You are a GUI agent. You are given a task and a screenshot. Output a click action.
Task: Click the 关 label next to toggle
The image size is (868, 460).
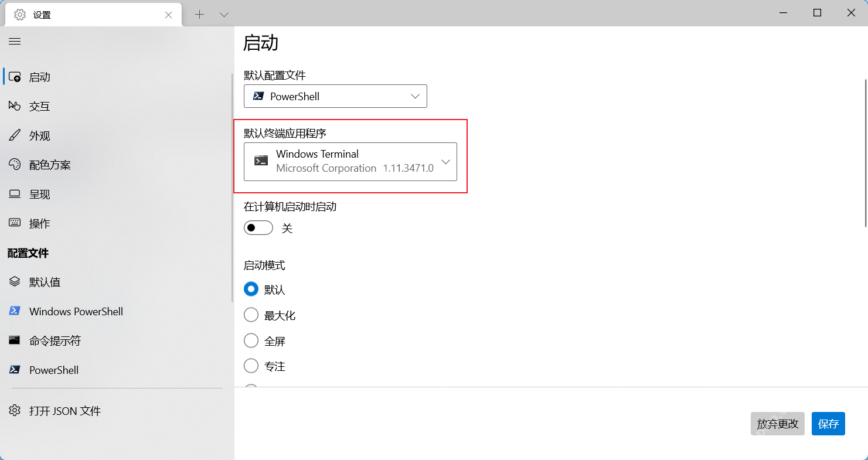tap(287, 228)
